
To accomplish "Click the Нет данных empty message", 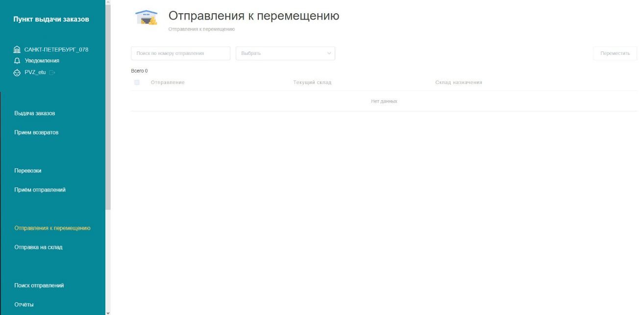I will pos(384,101).
